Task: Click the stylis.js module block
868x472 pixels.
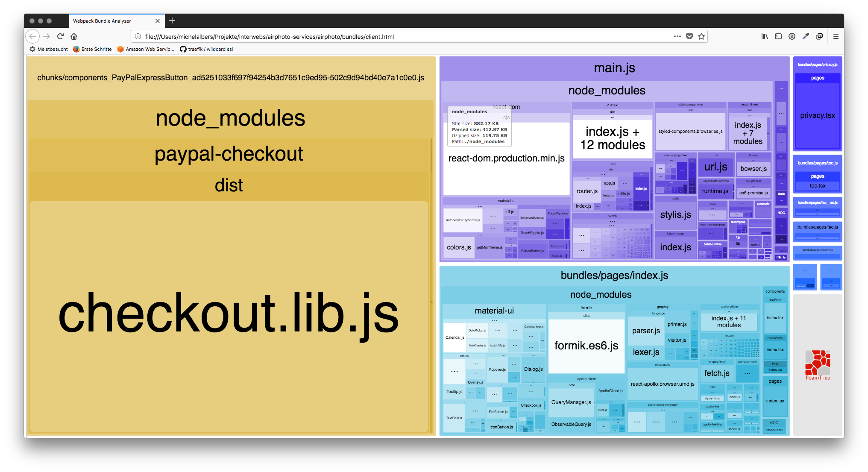Action: [x=675, y=215]
